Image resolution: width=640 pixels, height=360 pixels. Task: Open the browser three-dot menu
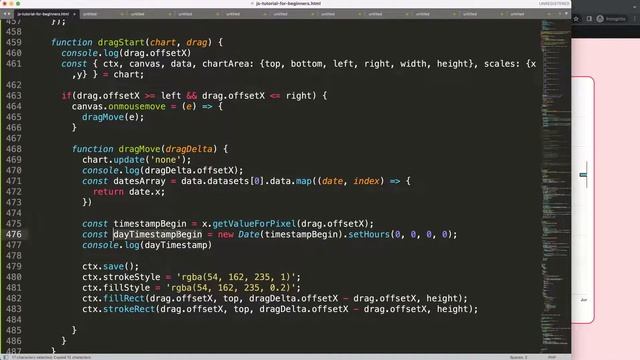point(635,19)
